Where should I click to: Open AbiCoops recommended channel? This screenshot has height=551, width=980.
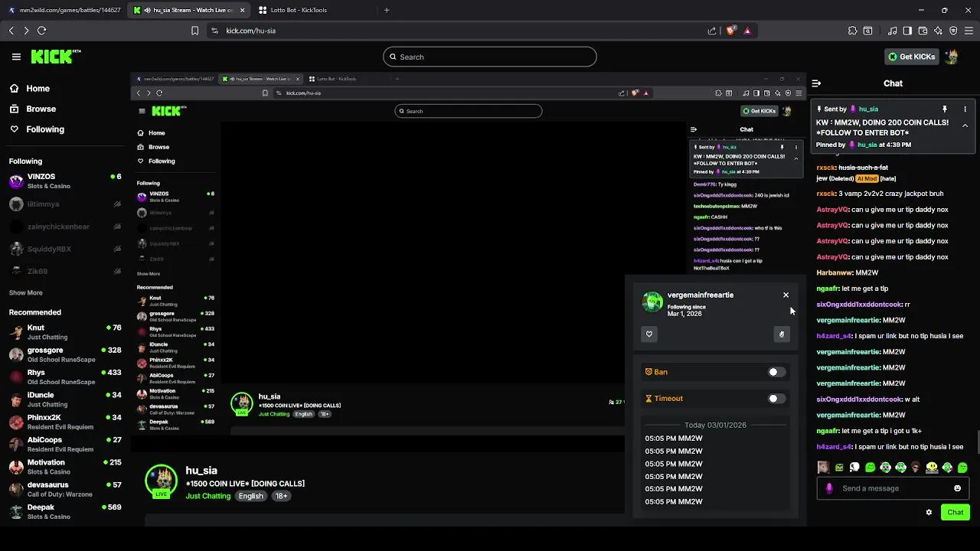(x=65, y=445)
